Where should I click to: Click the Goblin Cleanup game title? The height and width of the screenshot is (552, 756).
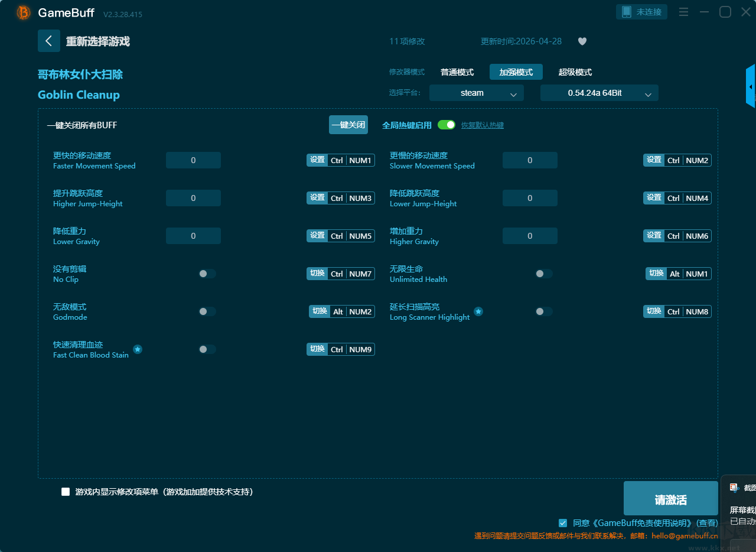tap(79, 95)
